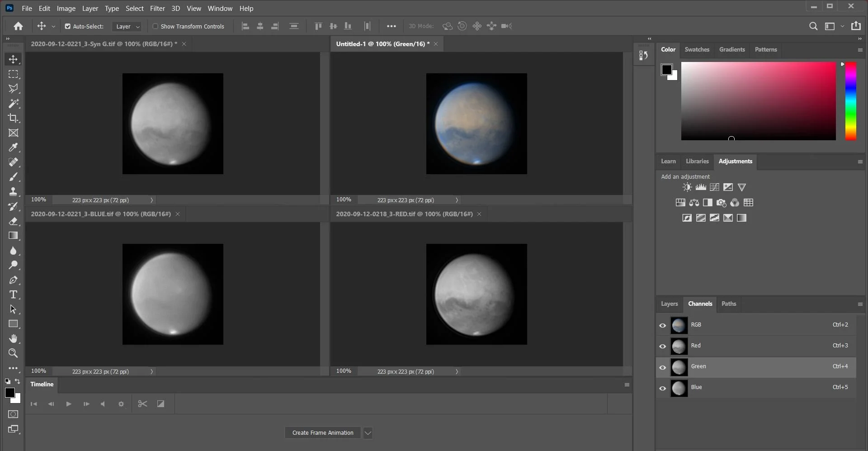The height and width of the screenshot is (451, 868).
Task: Activate the Eyedropper tool
Action: coord(14,147)
